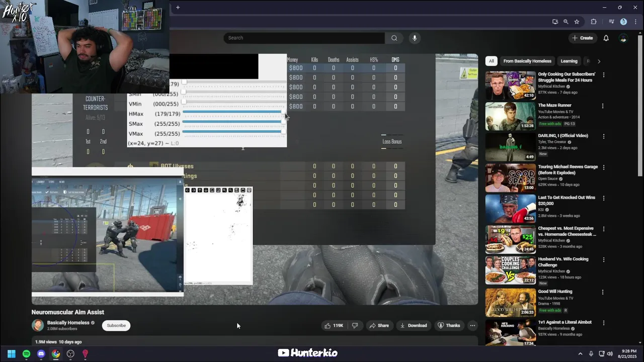Open more options for DARLING, I video
This screenshot has width=644, height=362.
(x=603, y=136)
